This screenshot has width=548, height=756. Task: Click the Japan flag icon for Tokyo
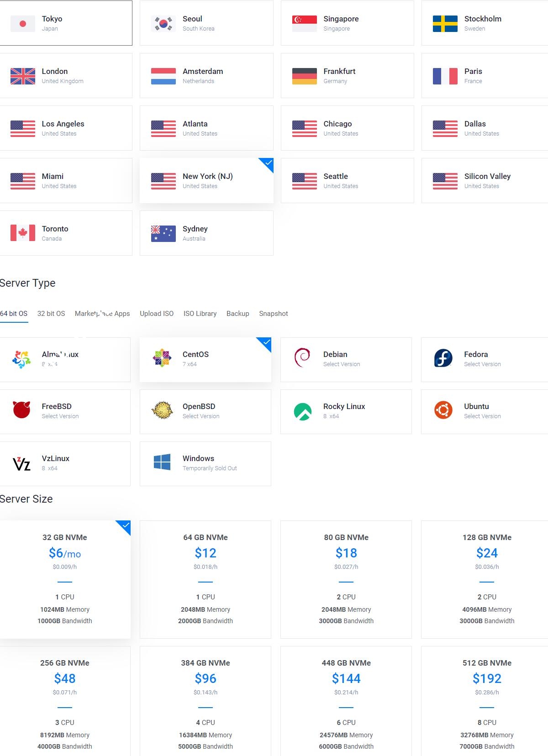(23, 24)
